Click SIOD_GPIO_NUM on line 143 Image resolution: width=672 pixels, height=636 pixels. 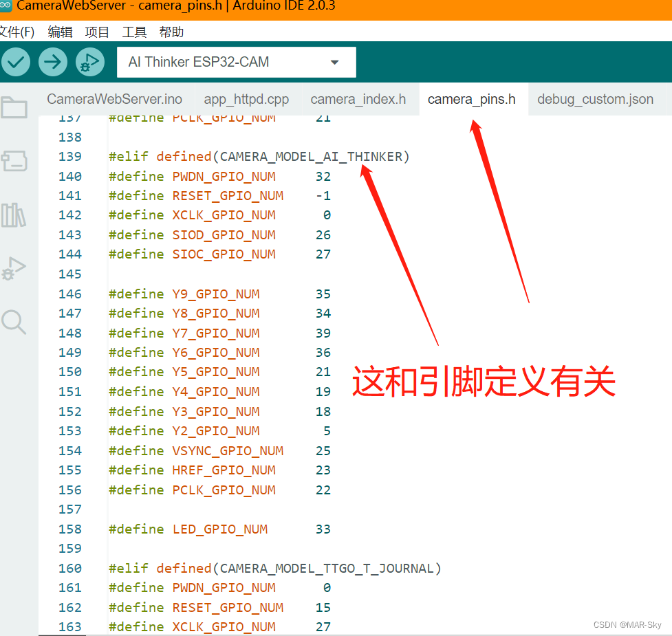(224, 234)
